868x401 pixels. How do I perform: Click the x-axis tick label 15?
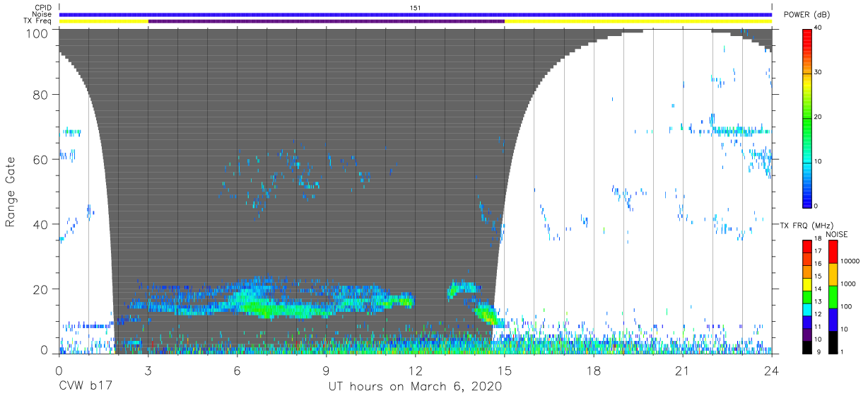tap(505, 371)
